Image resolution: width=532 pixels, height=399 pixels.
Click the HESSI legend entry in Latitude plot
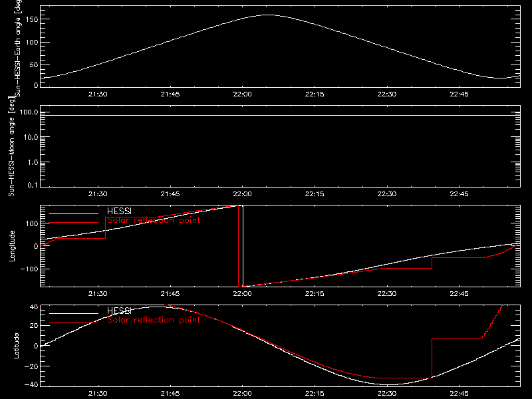coord(119,311)
